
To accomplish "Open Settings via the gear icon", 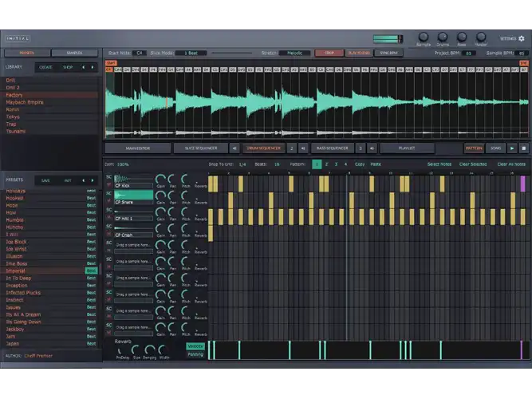I will [522, 39].
